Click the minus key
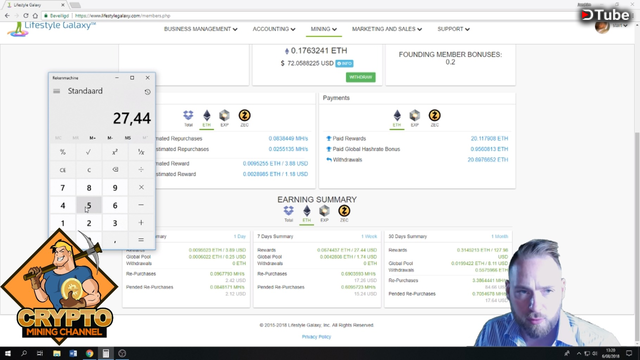This screenshot has width=640, height=360. pyautogui.click(x=141, y=205)
